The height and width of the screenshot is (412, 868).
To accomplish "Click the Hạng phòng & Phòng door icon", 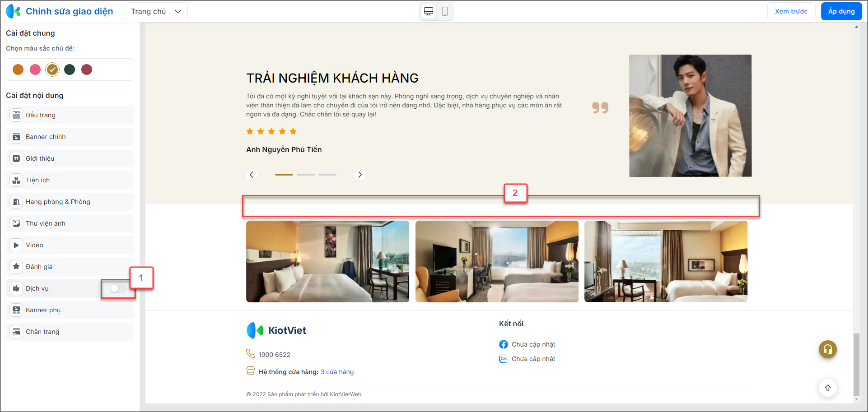I will tap(16, 202).
